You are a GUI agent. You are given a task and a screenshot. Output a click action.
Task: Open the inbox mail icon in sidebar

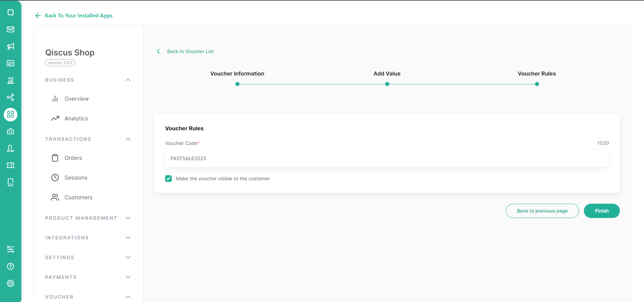point(11,29)
